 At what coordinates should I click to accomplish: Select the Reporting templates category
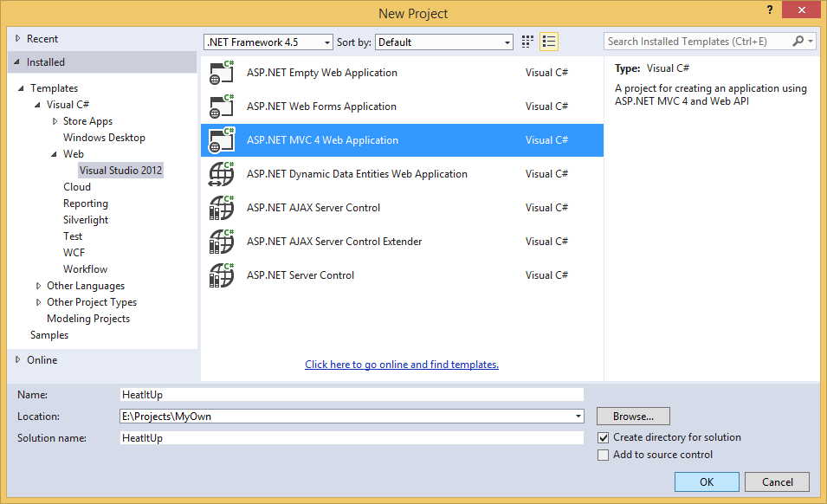tap(86, 204)
